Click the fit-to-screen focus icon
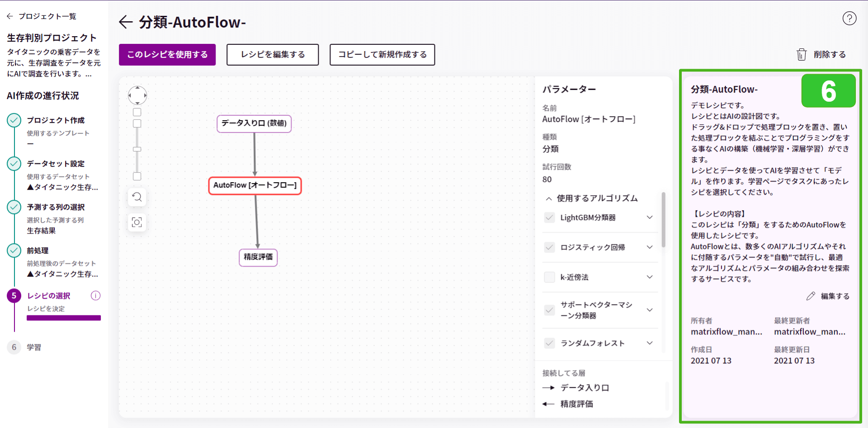This screenshot has height=428, width=868. click(137, 222)
